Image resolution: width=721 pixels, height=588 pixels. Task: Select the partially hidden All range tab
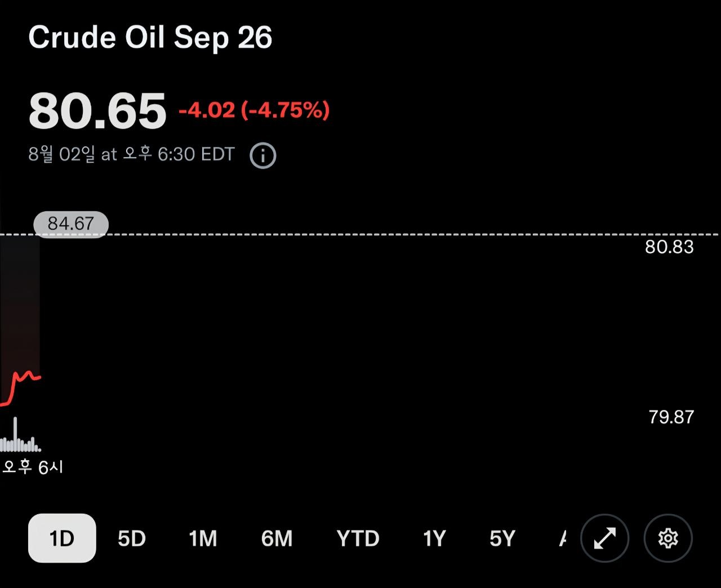(x=563, y=539)
